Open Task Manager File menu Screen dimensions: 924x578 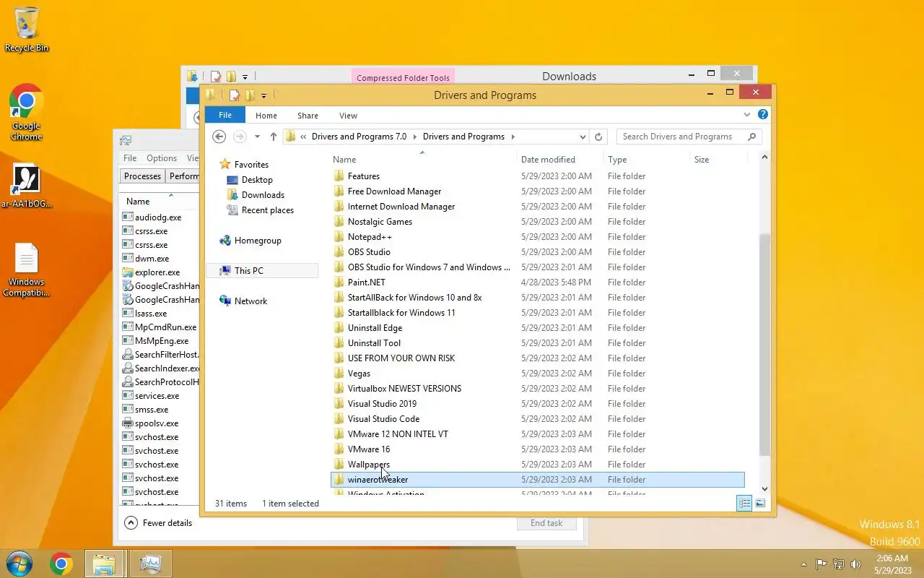pyautogui.click(x=130, y=158)
